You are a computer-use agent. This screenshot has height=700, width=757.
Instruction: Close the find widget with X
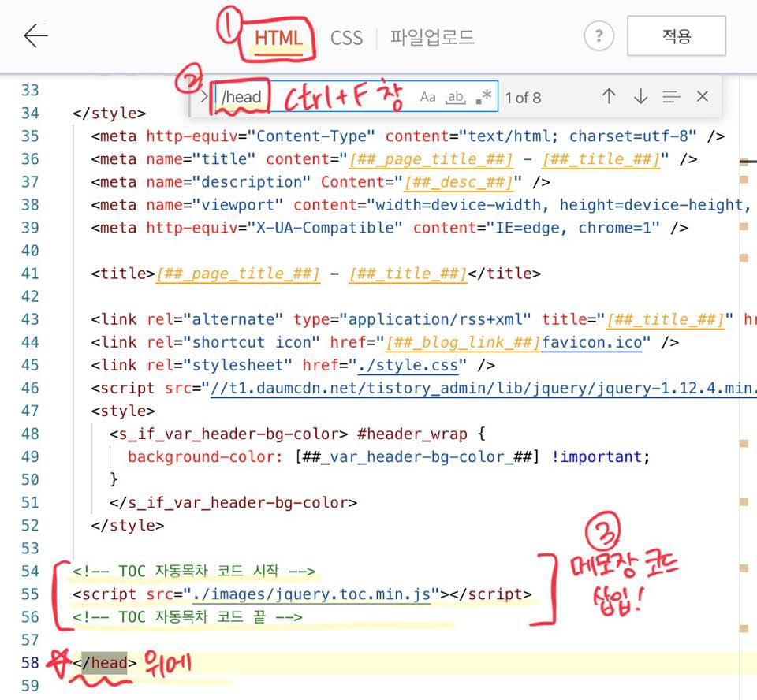click(x=703, y=96)
